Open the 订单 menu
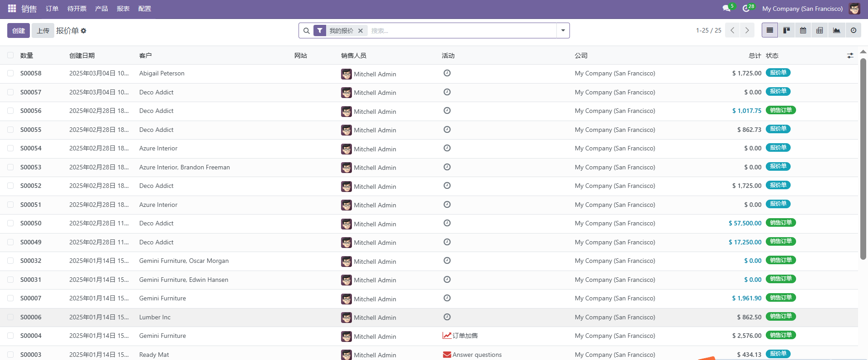This screenshot has height=360, width=868. (52, 9)
